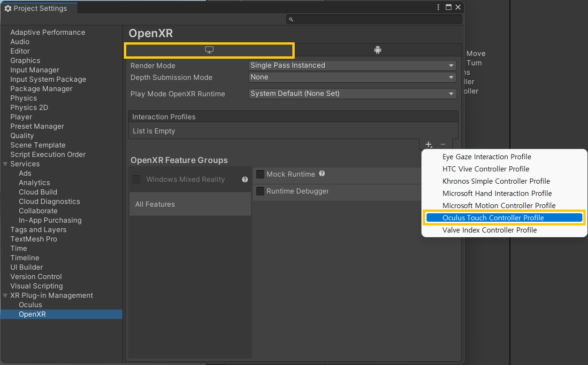Enable the Runtime Debugger checkbox
Screen dimensions: 588x365
click(x=260, y=191)
